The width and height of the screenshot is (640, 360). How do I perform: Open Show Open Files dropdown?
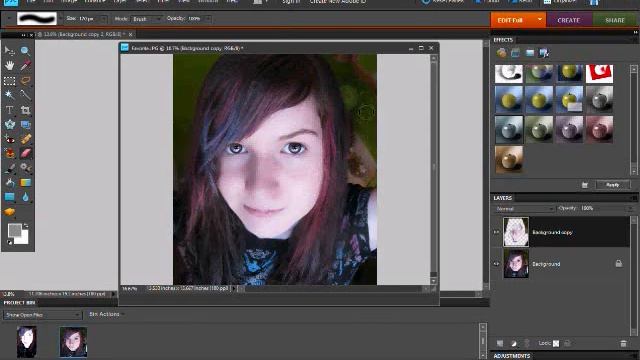point(42,315)
